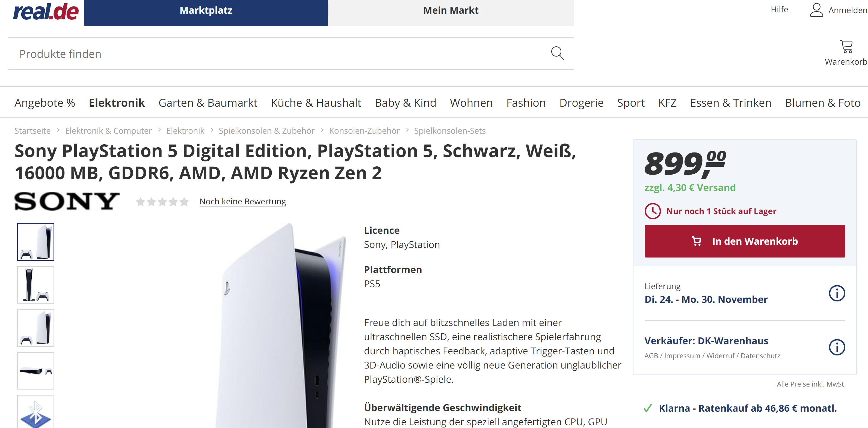This screenshot has width=868, height=428.
Task: Open the Elektronik category menu
Action: [x=117, y=103]
